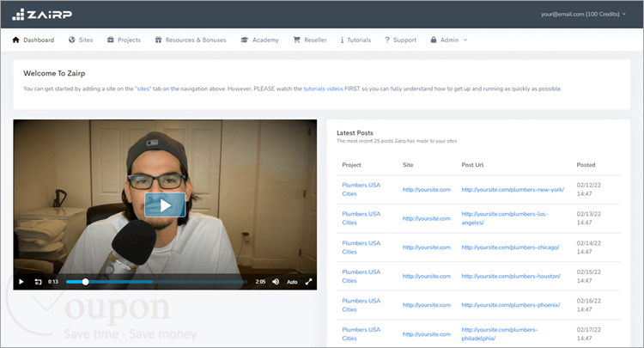Open Plumbers USA Cities project in 02/14/22 row
The image size is (644, 348).
[361, 247]
